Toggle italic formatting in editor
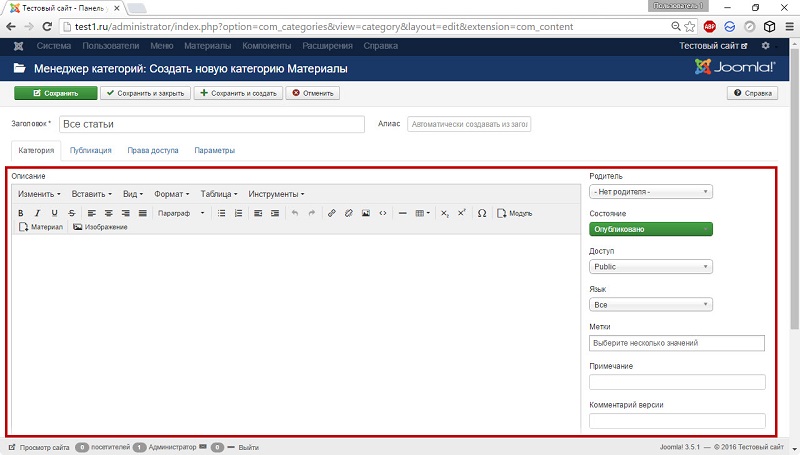The height and width of the screenshot is (455, 800). [37, 213]
